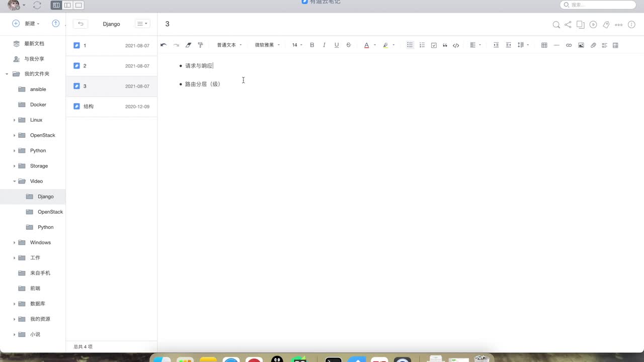Screen dimensions: 644x362
Task: Insert a horizontal divider line
Action: point(556,45)
